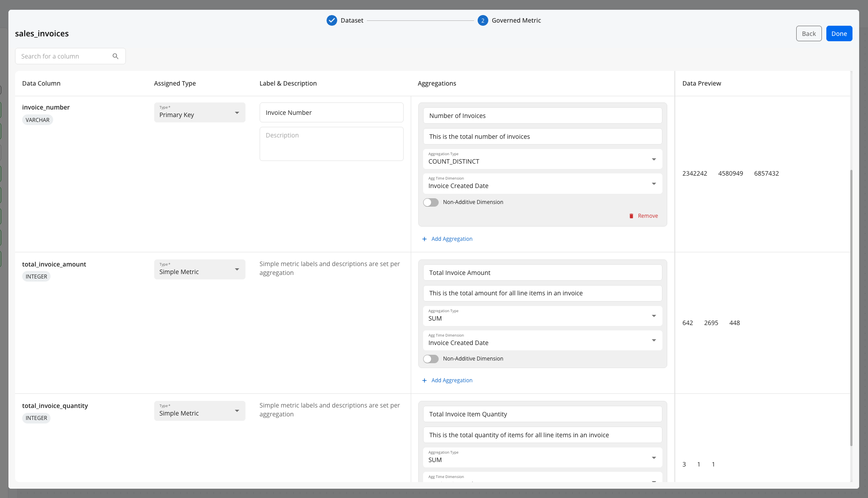The image size is (868, 498).
Task: Open Primary Key type dropdown
Action: [199, 113]
